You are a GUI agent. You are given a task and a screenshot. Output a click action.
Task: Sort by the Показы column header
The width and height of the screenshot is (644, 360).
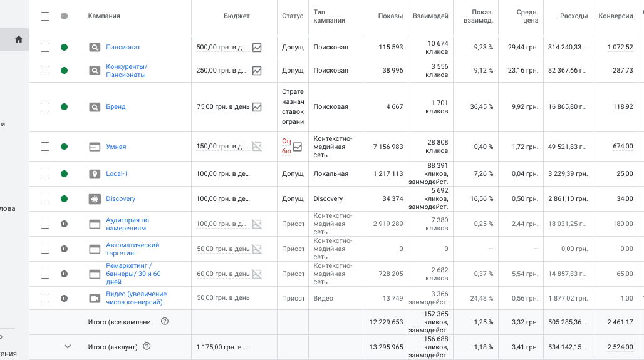point(390,16)
